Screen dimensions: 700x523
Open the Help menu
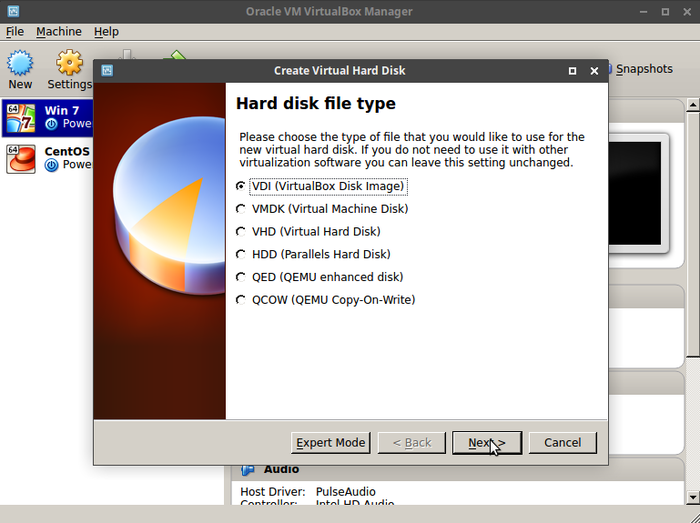point(106,32)
